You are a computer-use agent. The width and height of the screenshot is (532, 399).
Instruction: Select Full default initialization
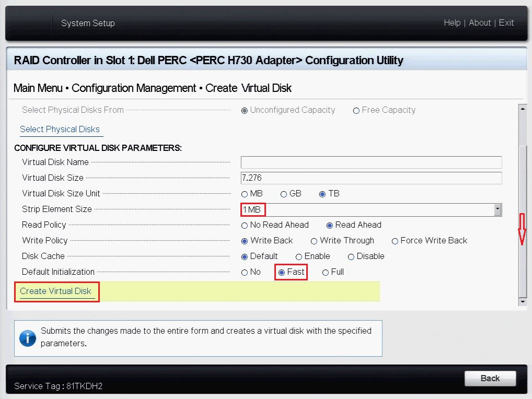pos(325,272)
